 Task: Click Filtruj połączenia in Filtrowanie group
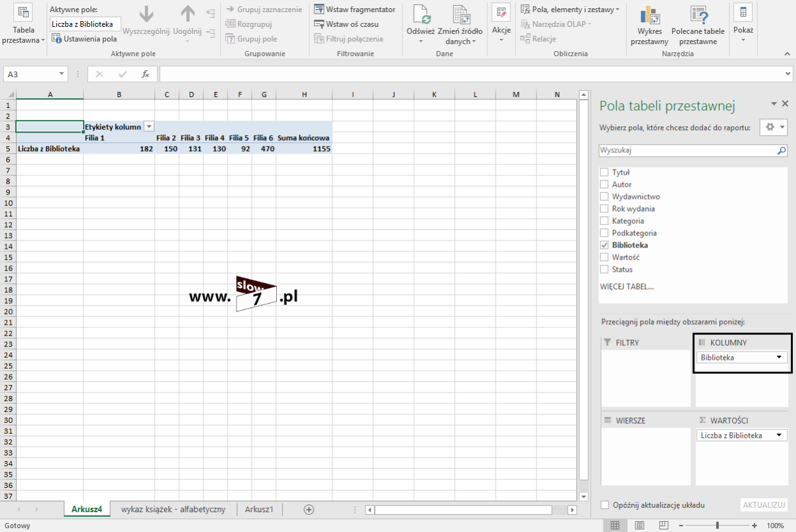point(349,39)
